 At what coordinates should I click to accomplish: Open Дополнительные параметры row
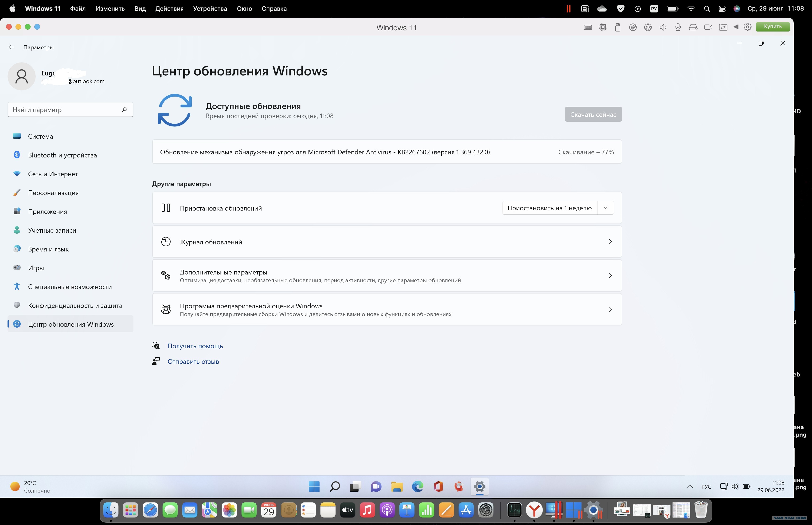point(387,275)
